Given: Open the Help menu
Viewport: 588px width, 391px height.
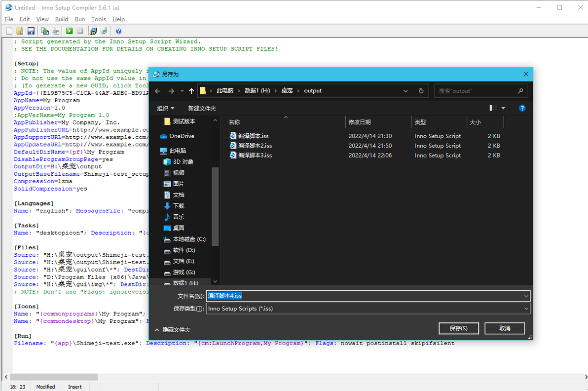Looking at the screenshot, I should coord(118,19).
